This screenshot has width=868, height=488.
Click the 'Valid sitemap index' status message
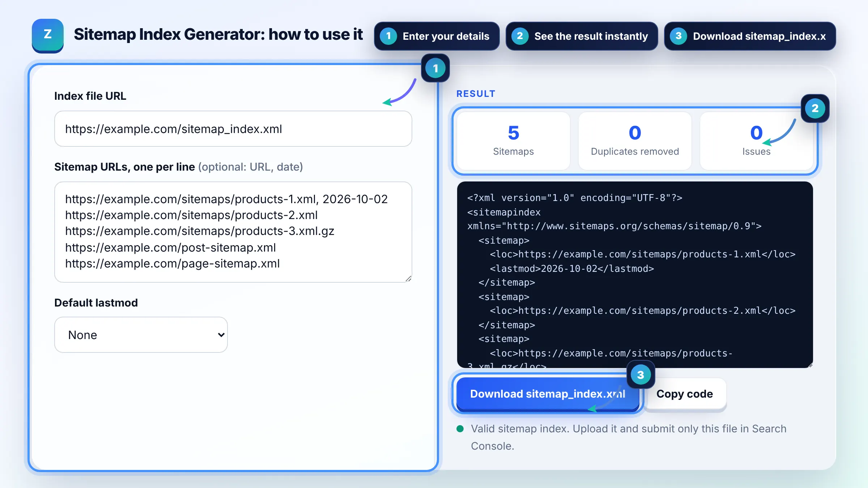(x=629, y=437)
